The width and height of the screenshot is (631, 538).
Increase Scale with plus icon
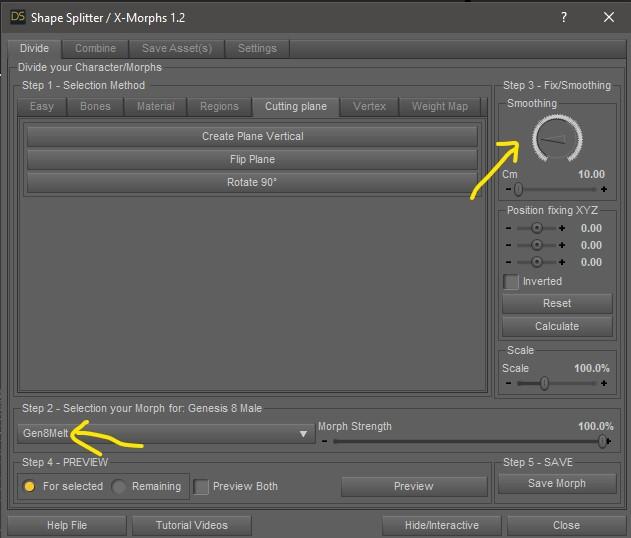click(x=604, y=383)
